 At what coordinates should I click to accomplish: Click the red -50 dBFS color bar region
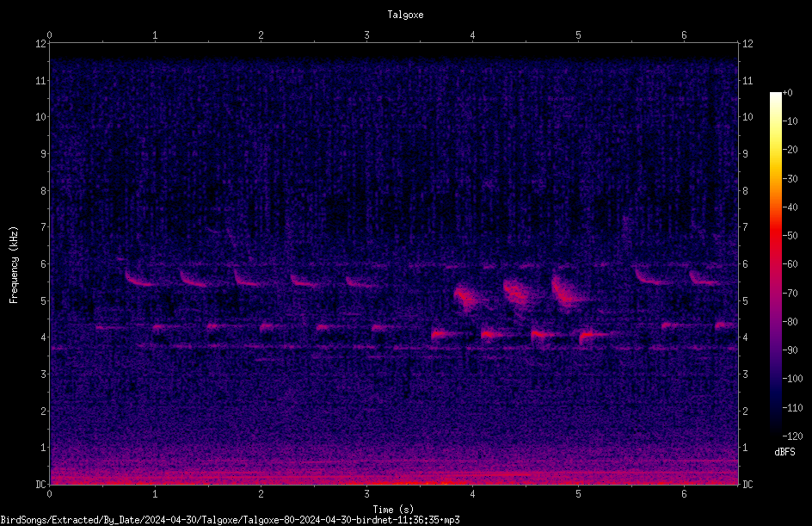[x=775, y=236]
